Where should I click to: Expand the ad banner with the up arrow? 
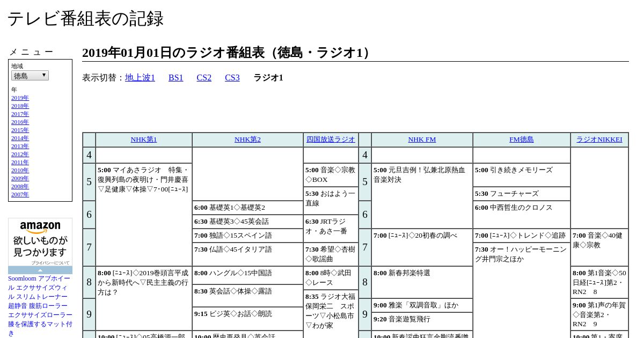[x=40, y=270]
